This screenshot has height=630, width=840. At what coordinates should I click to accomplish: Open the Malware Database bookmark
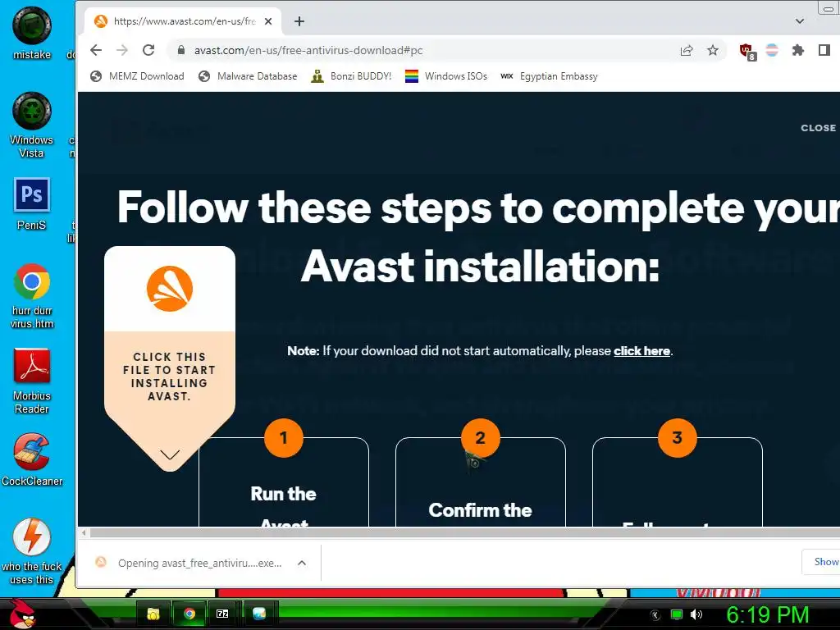click(x=248, y=76)
